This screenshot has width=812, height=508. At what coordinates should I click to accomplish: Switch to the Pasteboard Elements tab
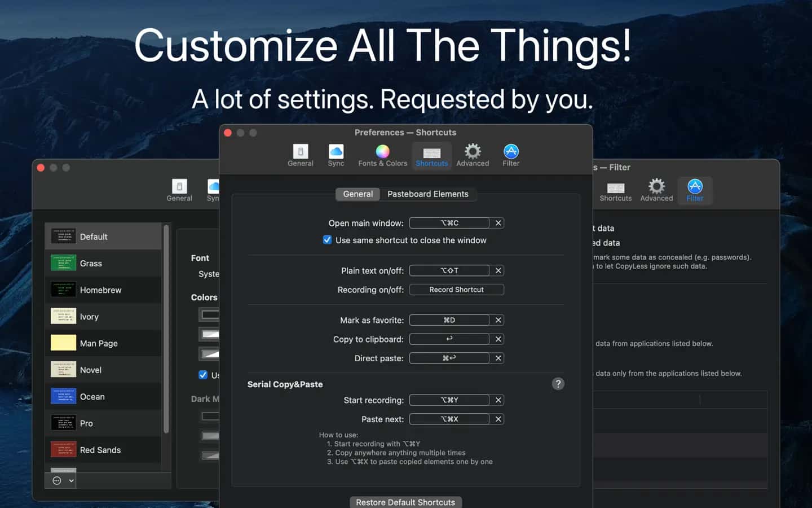(x=427, y=194)
